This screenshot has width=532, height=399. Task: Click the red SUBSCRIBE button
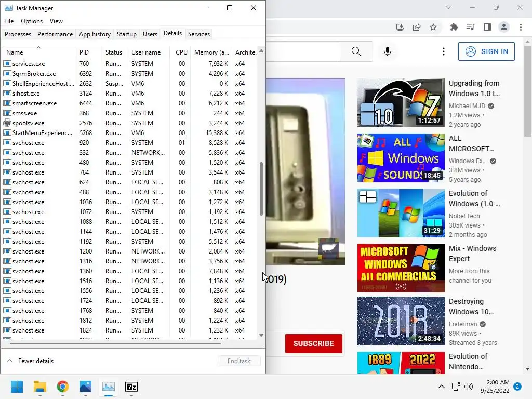(313, 343)
